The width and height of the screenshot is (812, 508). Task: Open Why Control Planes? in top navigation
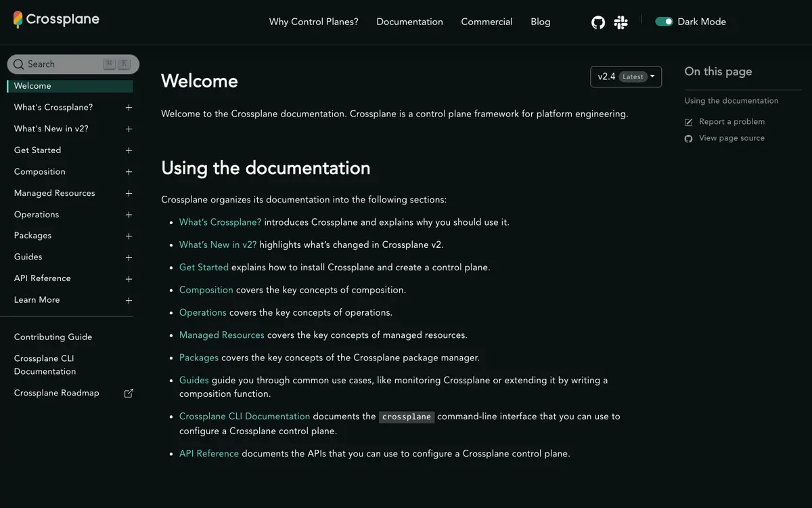[313, 22]
